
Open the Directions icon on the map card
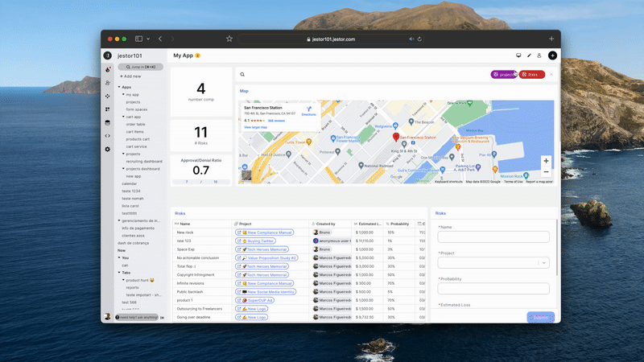click(x=309, y=111)
